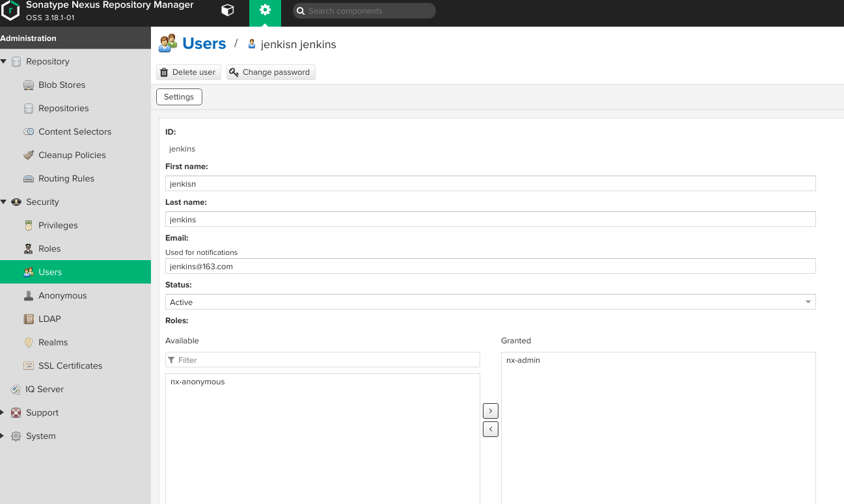Open the Status dropdown arrow
The image size is (844, 504).
808,302
